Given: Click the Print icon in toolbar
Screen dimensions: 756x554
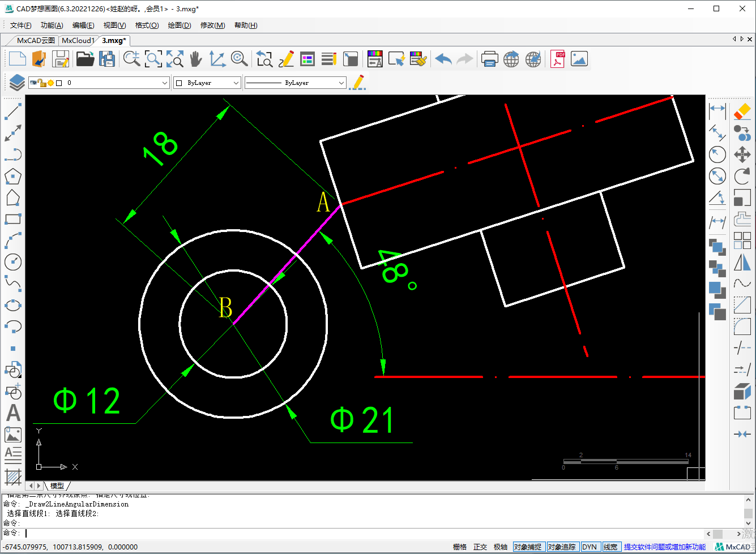Looking at the screenshot, I should click(x=489, y=59).
